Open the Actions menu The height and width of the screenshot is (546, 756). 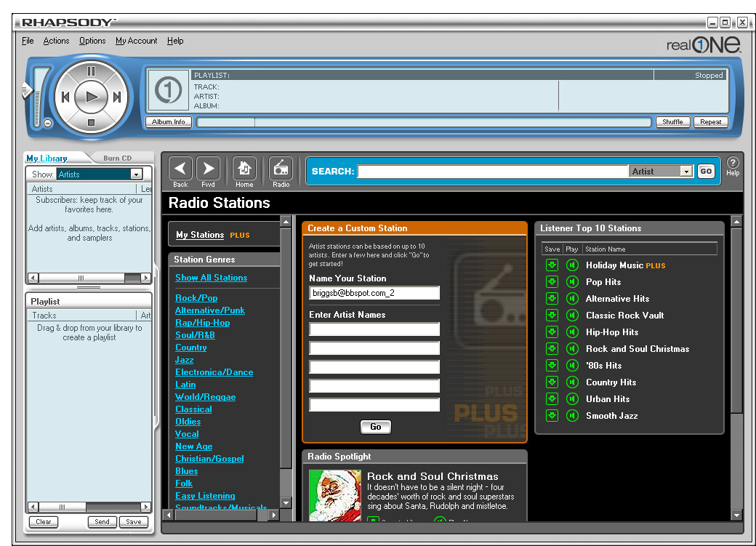click(x=57, y=41)
